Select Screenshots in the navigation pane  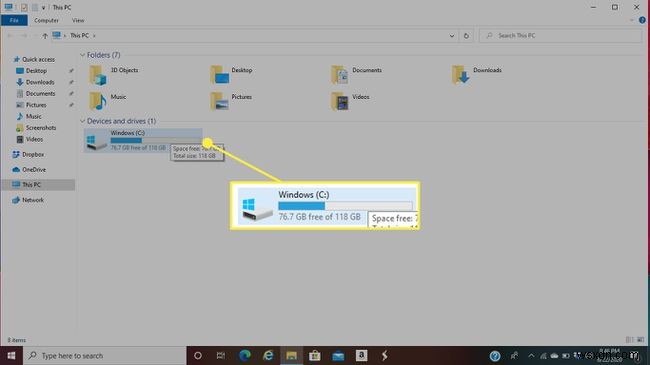(36, 128)
